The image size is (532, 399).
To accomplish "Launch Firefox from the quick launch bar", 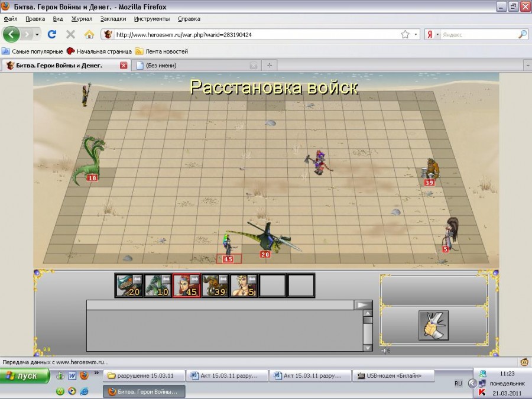I will (84, 375).
